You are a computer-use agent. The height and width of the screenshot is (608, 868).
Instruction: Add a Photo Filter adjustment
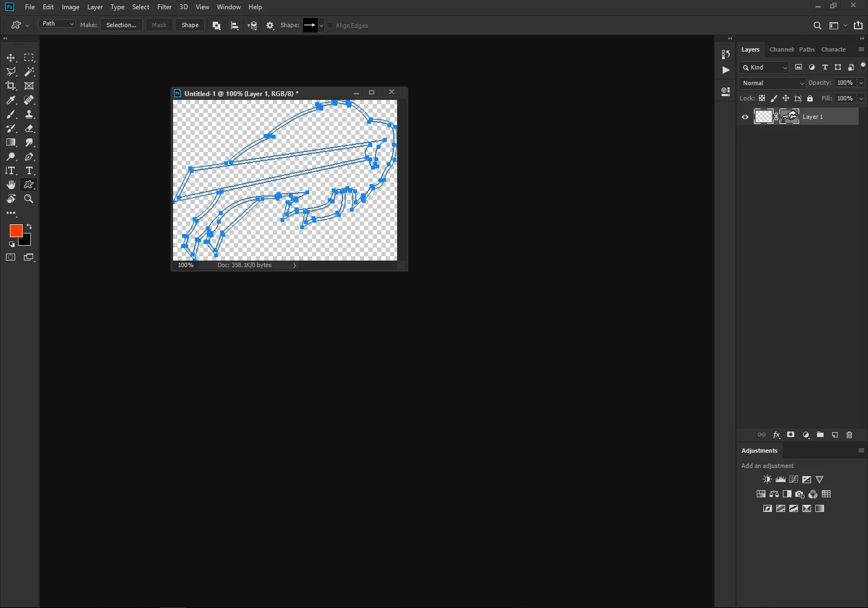click(x=800, y=494)
